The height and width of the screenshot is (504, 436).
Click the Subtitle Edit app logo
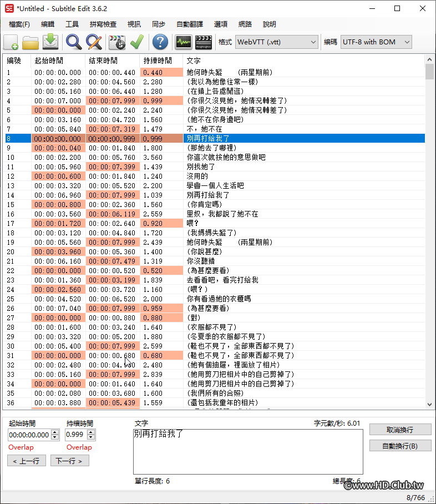(9, 9)
